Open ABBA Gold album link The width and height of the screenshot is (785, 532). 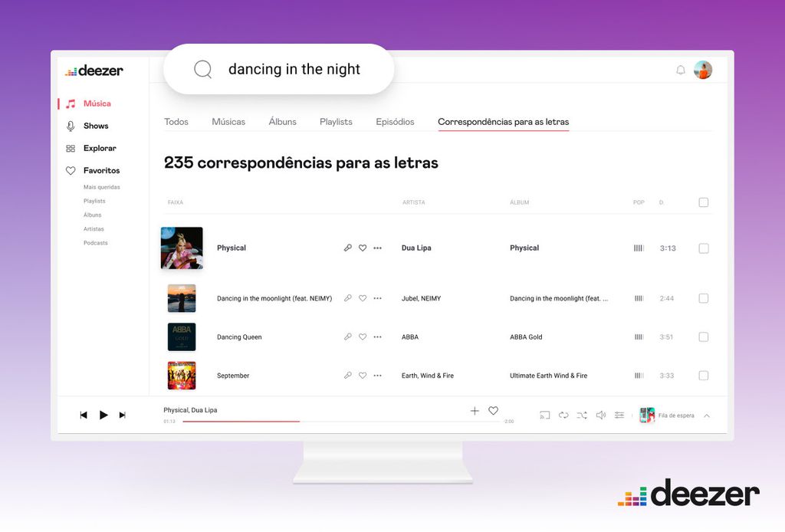526,337
